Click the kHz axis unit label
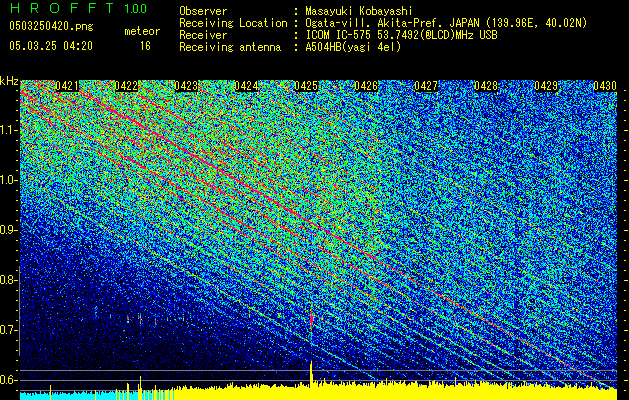Viewport: 629px width, 400px height. tap(9, 81)
